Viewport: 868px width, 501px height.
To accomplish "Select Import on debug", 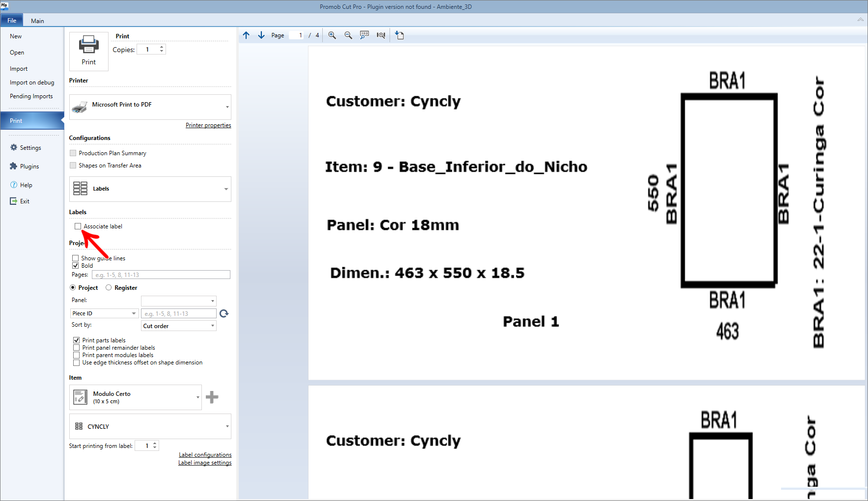I will point(32,83).
